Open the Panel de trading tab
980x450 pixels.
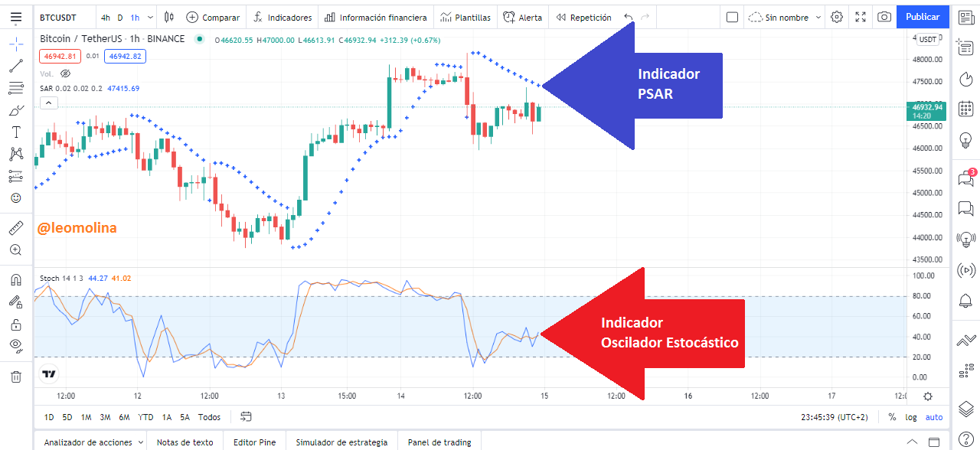[439, 442]
